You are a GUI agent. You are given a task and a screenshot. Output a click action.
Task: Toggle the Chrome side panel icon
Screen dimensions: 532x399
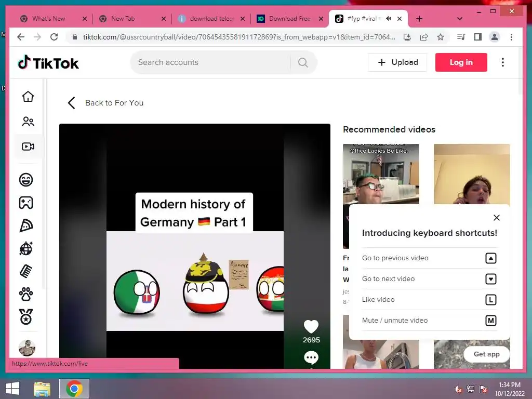(478, 37)
